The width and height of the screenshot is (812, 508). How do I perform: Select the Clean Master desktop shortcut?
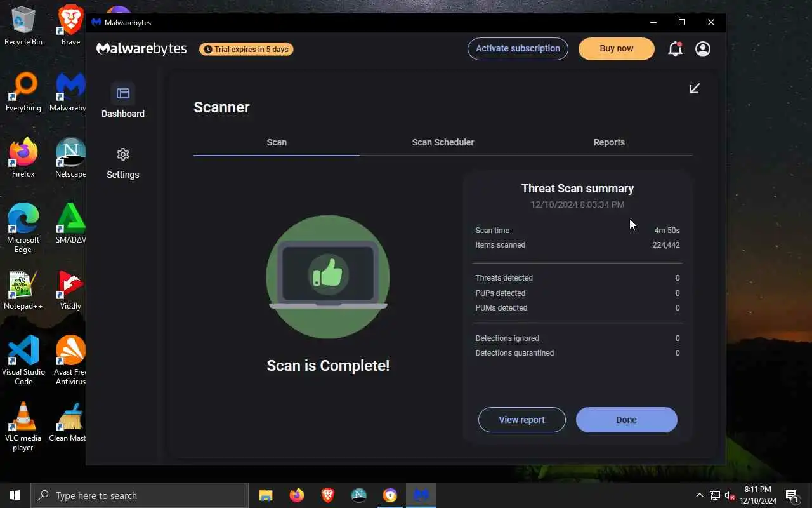coord(69,422)
